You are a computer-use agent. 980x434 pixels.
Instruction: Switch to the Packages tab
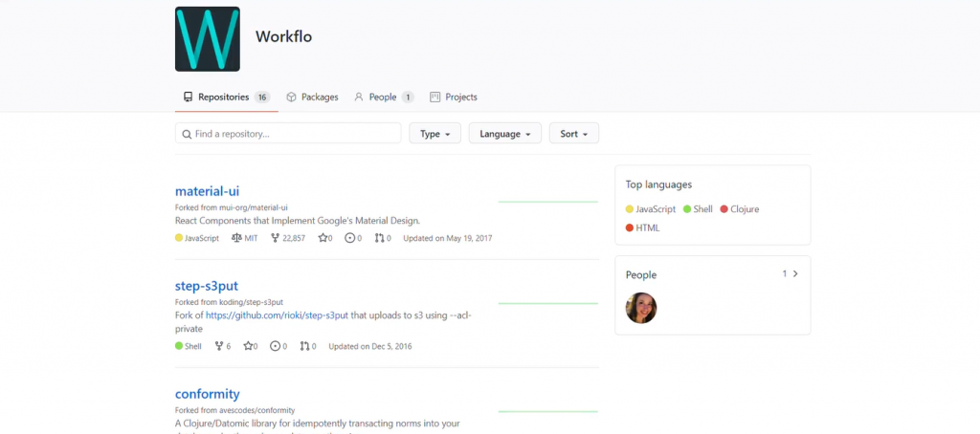point(312,97)
